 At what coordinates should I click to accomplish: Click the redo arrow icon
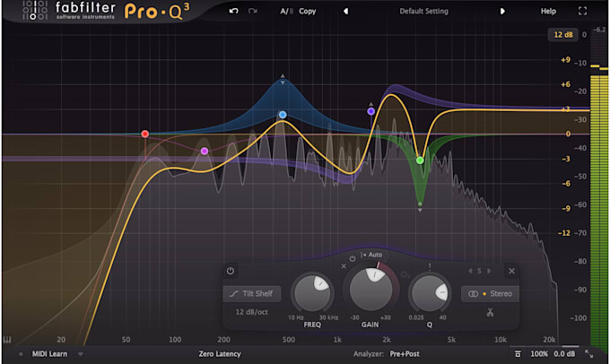[253, 12]
